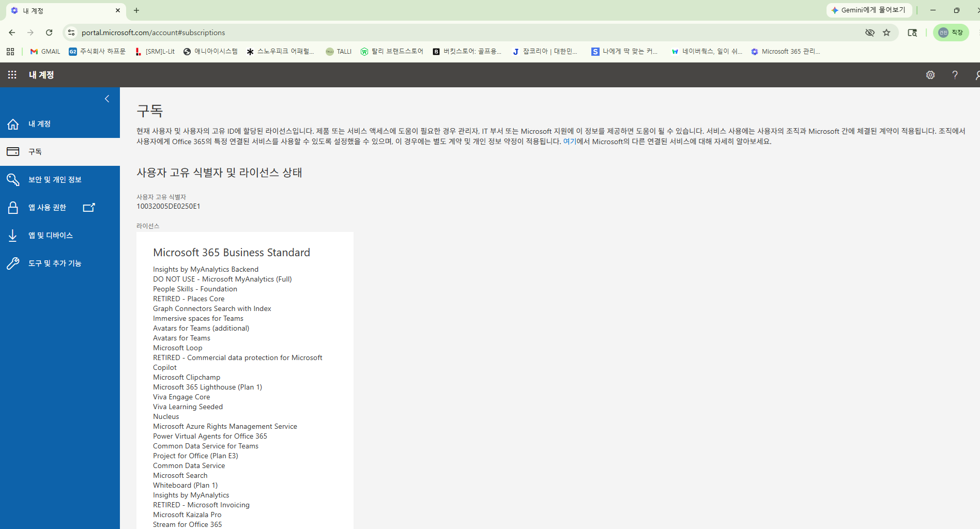Open the 잡코리아 bookmark
The height and width of the screenshot is (529, 980).
coord(545,52)
